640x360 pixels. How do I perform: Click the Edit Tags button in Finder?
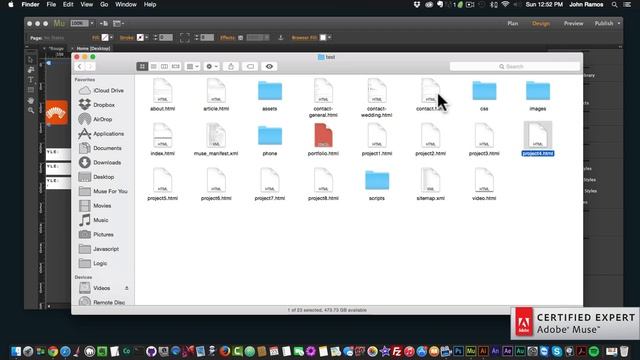pos(250,67)
